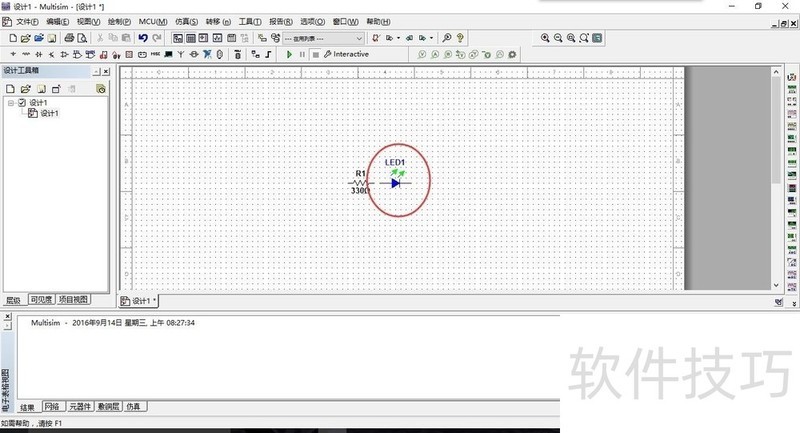800x433 pixels.
Task: Switch to the 层级 tab
Action: pos(14,300)
